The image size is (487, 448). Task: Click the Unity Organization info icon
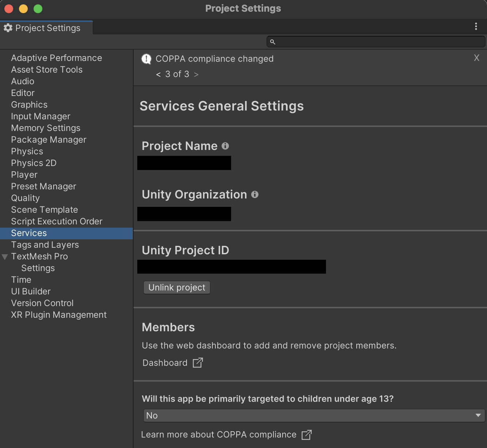pos(255,194)
